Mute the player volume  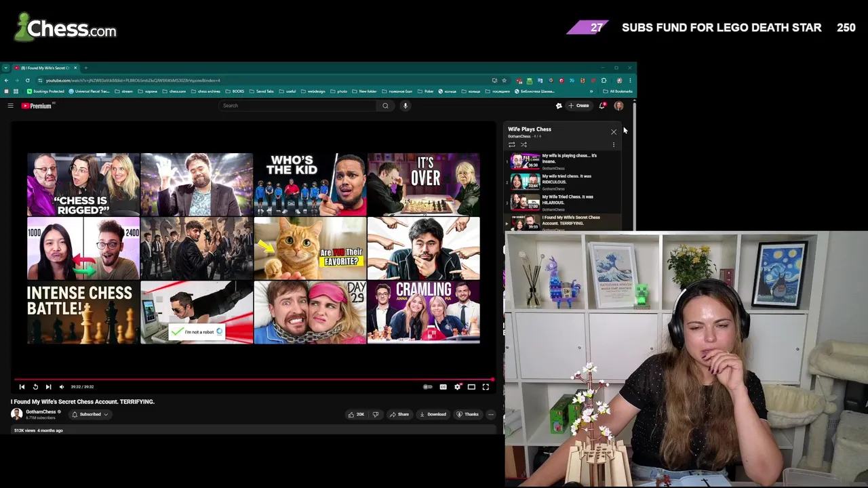click(62, 387)
